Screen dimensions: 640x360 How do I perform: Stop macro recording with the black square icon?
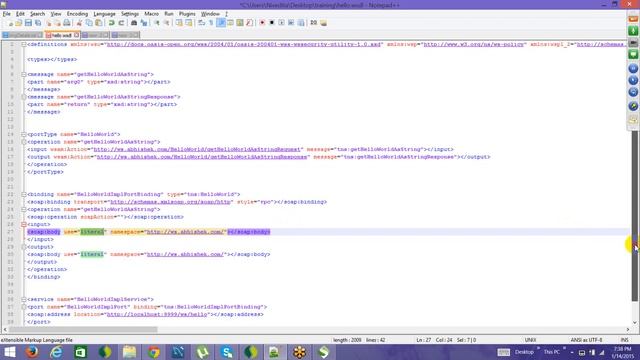point(272,23)
